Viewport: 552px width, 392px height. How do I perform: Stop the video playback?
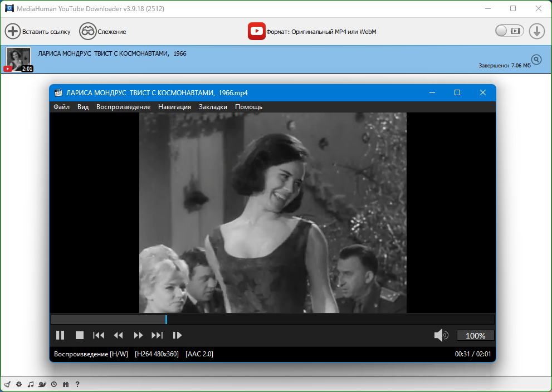tap(80, 335)
